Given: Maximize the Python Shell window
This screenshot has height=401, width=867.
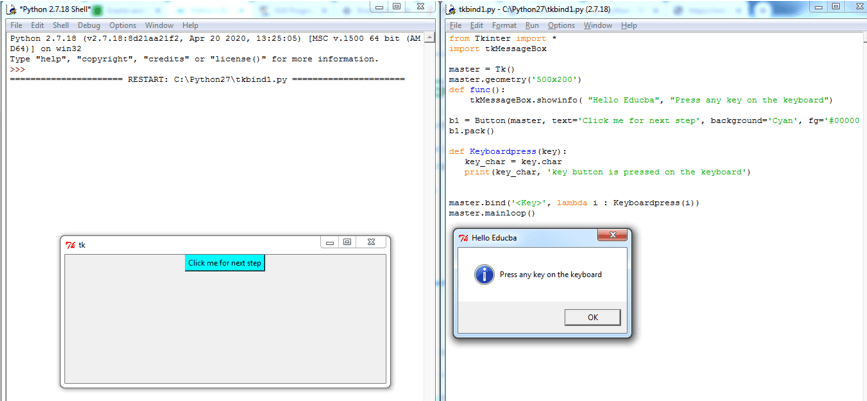Looking at the screenshot, I should click(x=396, y=7).
